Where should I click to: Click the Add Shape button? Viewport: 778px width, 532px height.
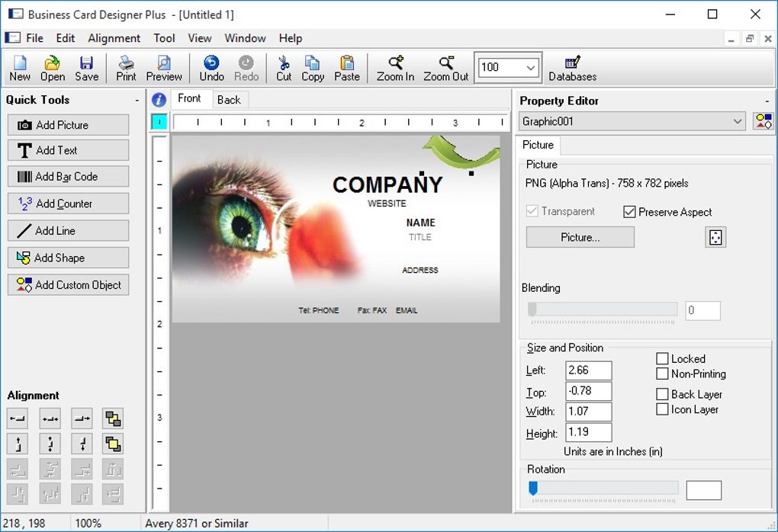tap(68, 258)
